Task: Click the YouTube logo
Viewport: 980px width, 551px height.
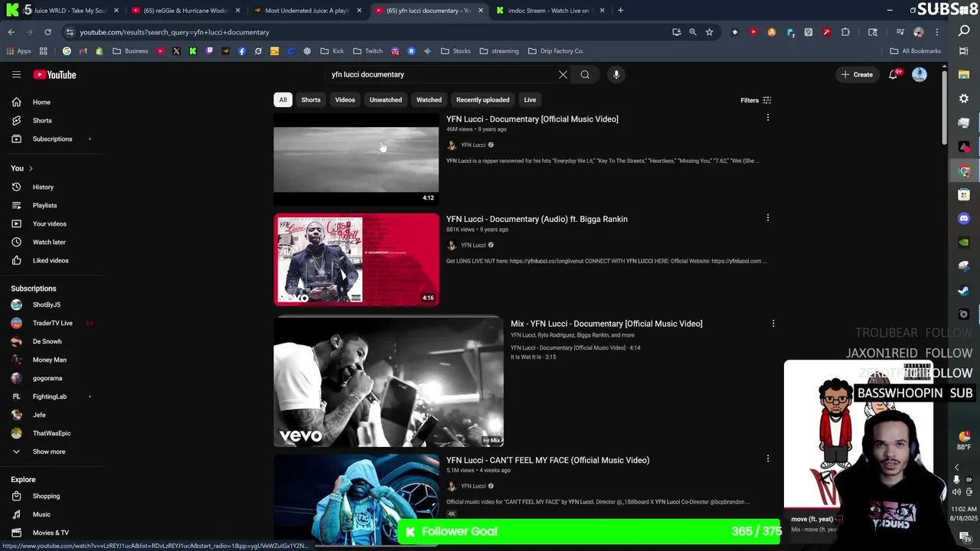Action: pos(54,74)
